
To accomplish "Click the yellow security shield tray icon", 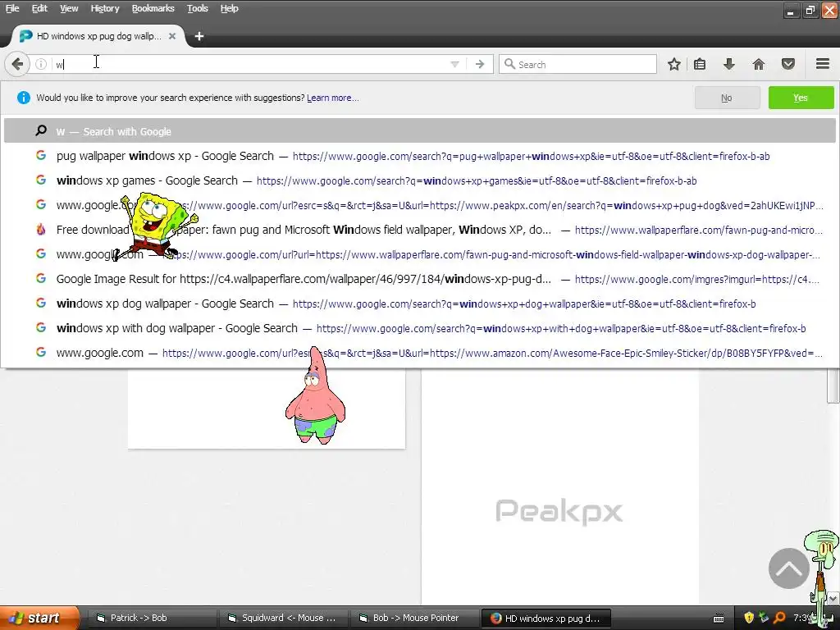I will point(748,618).
